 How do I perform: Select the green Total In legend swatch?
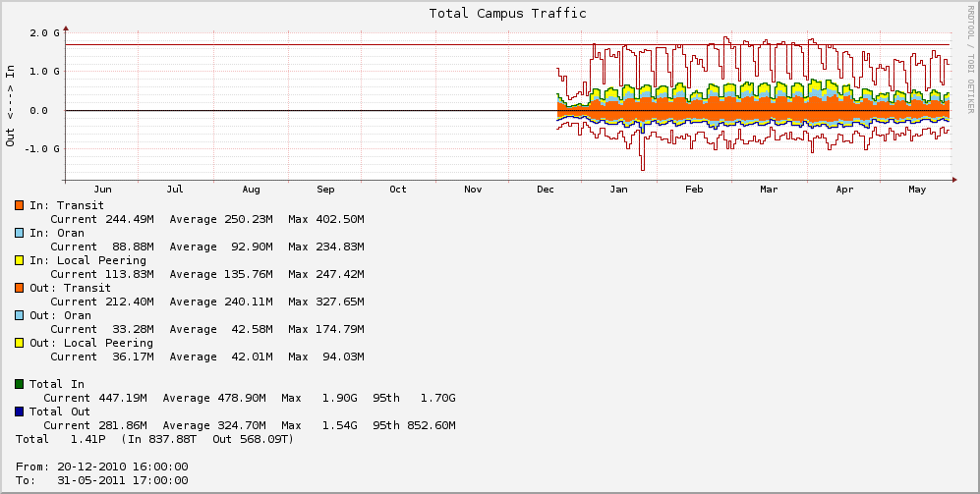click(20, 384)
